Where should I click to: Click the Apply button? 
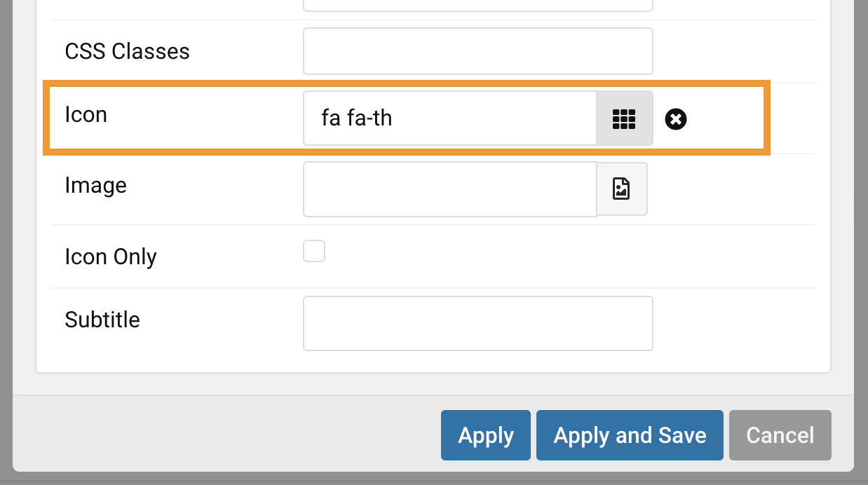486,435
